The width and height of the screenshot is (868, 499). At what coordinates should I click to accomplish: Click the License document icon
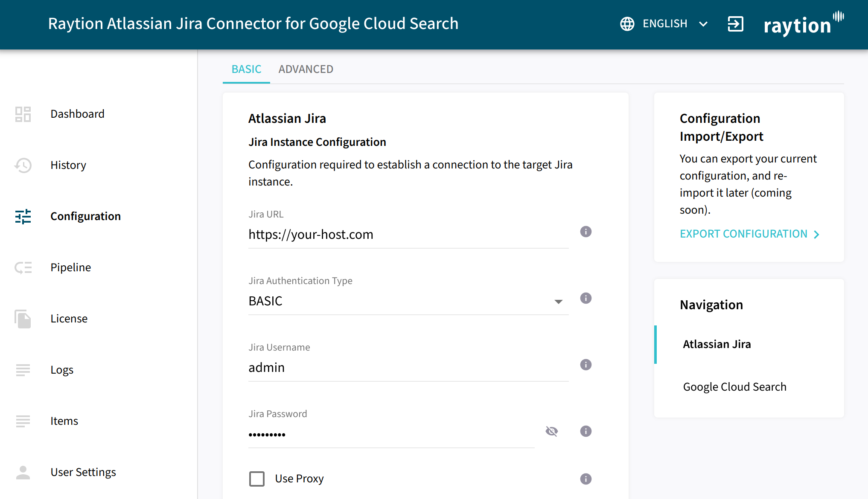pyautogui.click(x=23, y=319)
